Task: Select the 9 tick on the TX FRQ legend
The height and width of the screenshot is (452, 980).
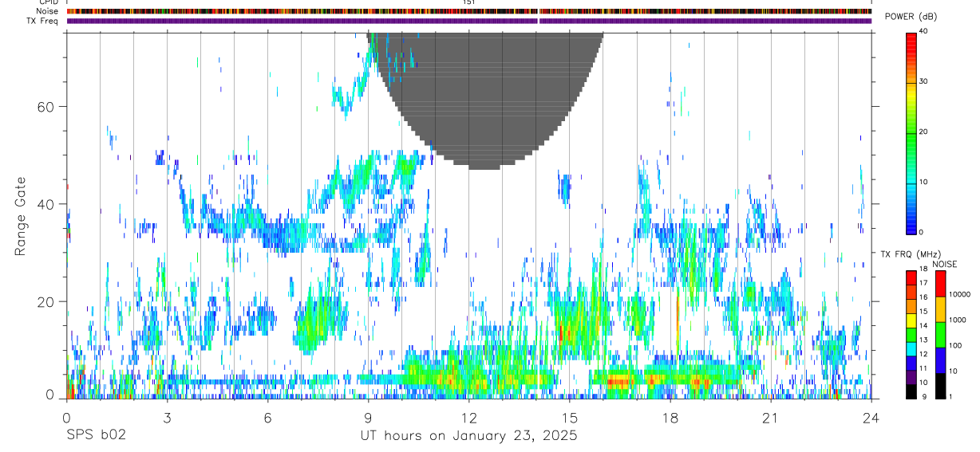Action: tap(924, 397)
